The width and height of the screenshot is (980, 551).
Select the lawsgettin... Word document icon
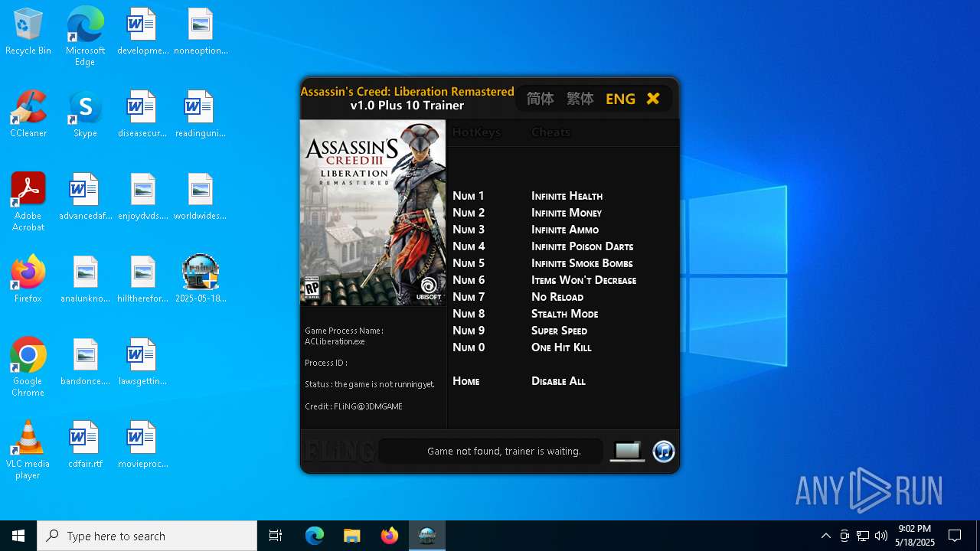coord(142,363)
